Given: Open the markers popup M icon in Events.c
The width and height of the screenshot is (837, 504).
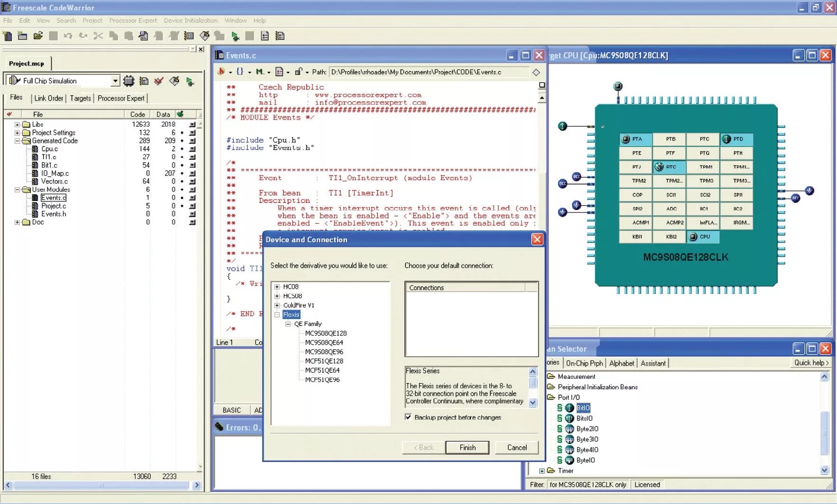Looking at the screenshot, I should click(259, 72).
